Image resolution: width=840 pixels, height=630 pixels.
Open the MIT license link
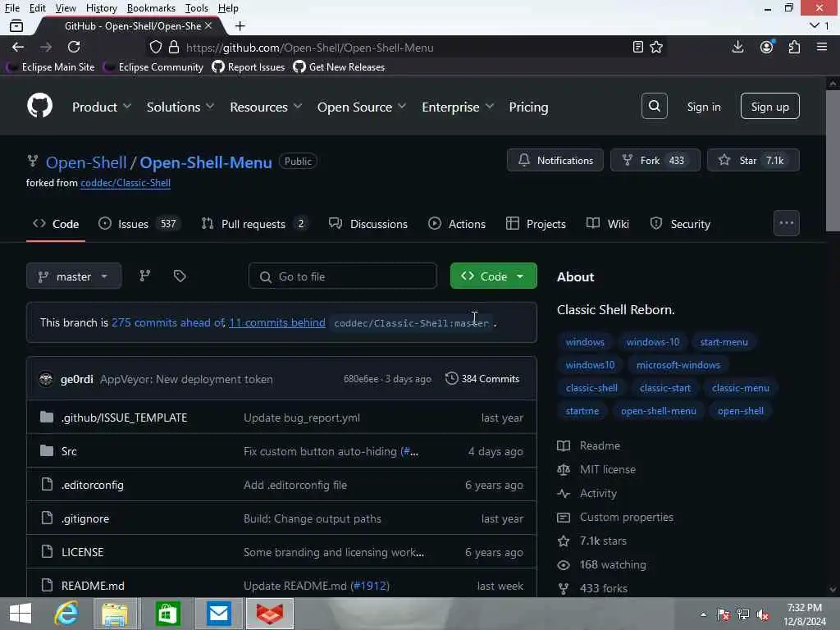608,469
